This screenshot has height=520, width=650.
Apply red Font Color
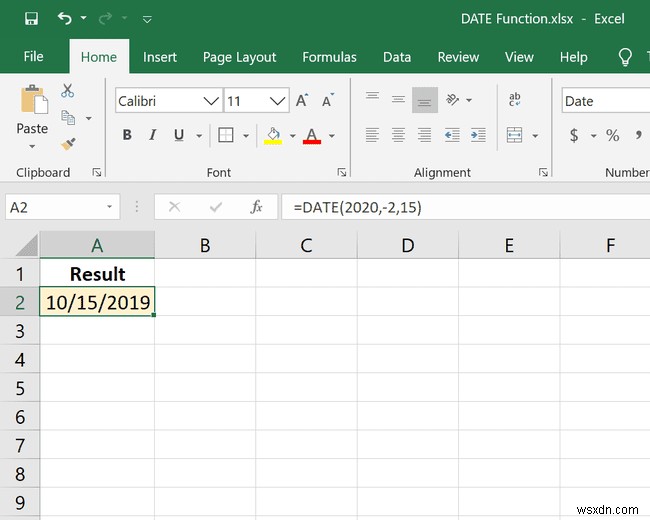point(312,136)
